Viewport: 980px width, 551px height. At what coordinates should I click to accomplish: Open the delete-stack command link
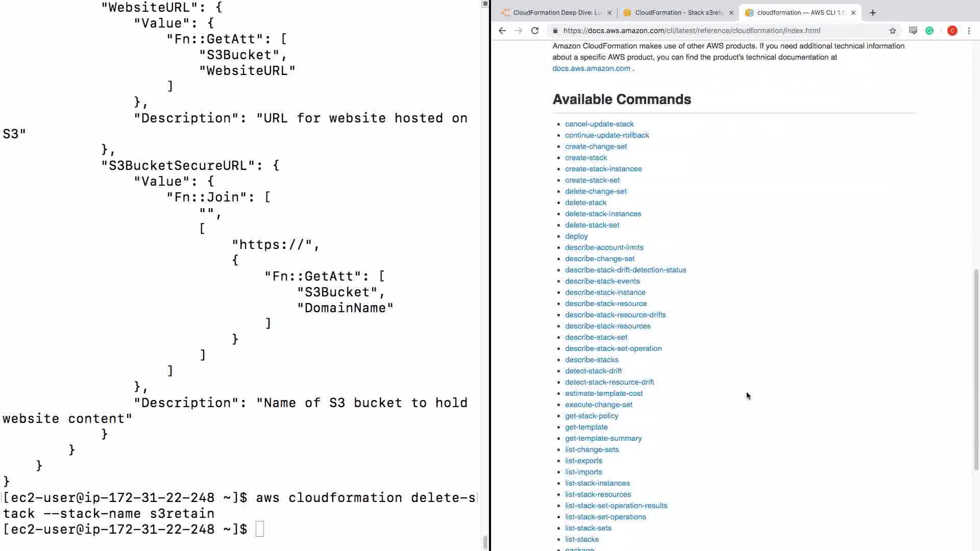click(585, 203)
